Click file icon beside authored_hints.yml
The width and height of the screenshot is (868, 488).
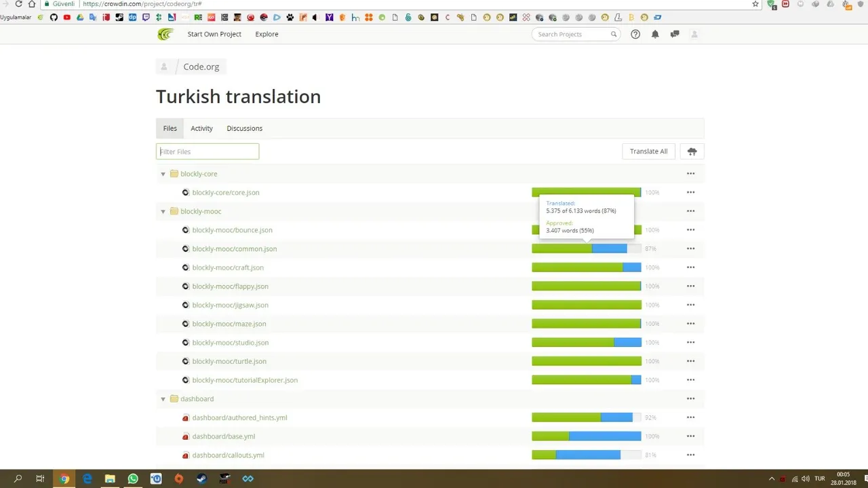(186, 417)
